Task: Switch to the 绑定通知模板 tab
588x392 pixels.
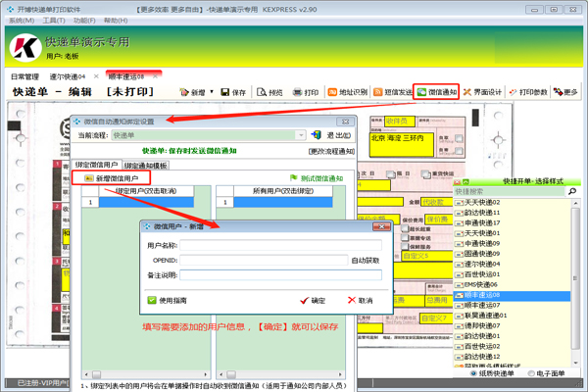Action: point(145,166)
